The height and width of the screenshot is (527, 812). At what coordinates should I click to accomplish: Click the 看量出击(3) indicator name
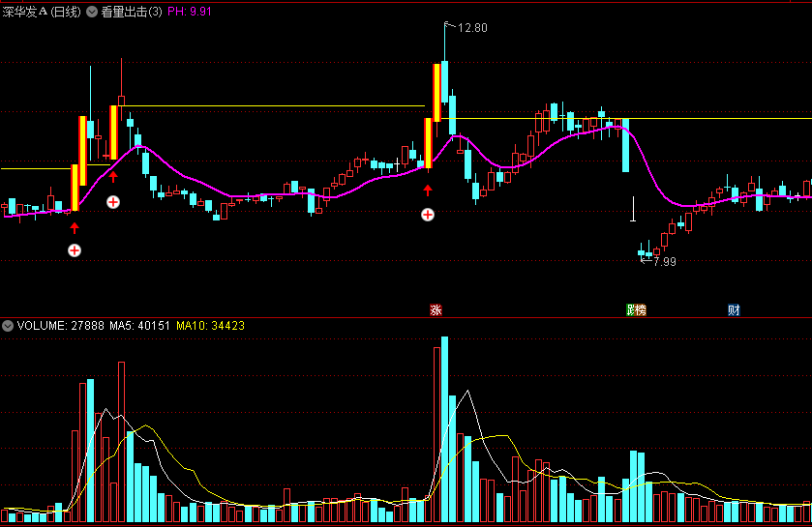[132, 12]
